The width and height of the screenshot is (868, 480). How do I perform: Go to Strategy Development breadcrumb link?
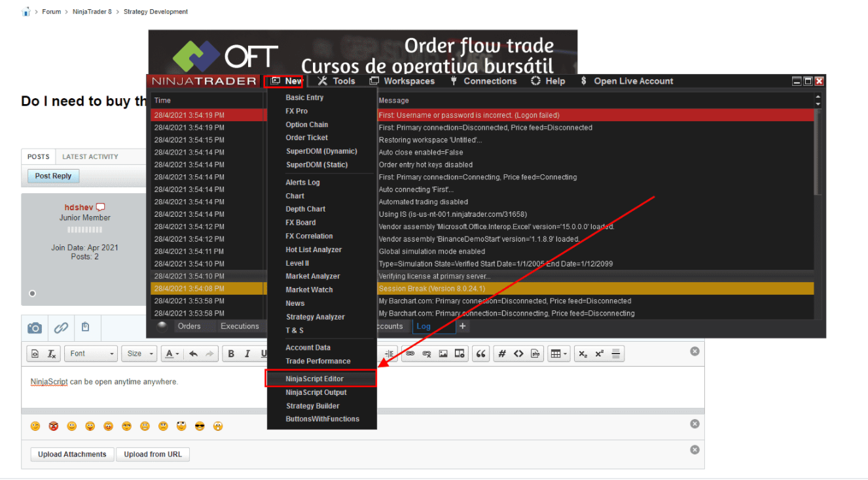click(156, 12)
